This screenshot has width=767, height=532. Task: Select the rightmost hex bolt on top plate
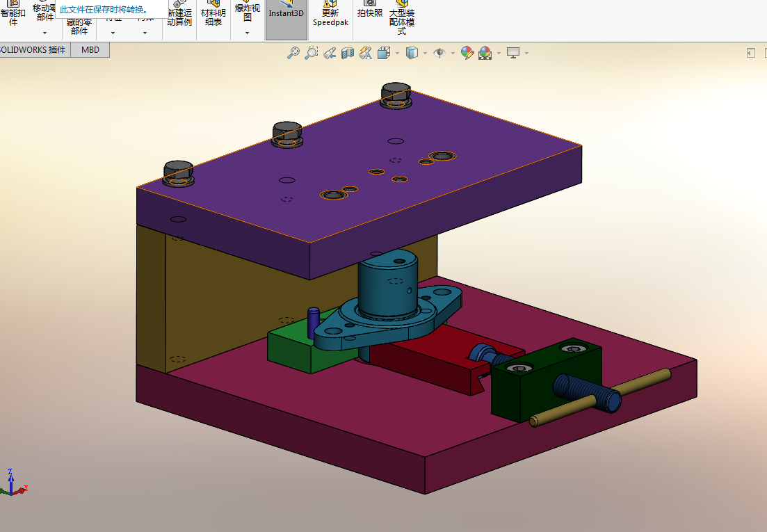(395, 94)
